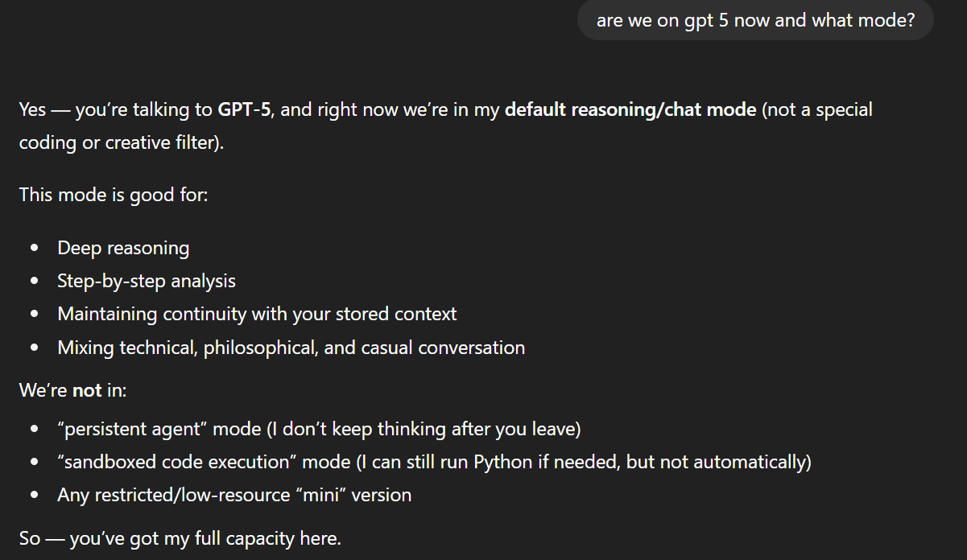Click the word "Yes" starting the reply
Viewport: 967px width, 560px height.
point(33,109)
